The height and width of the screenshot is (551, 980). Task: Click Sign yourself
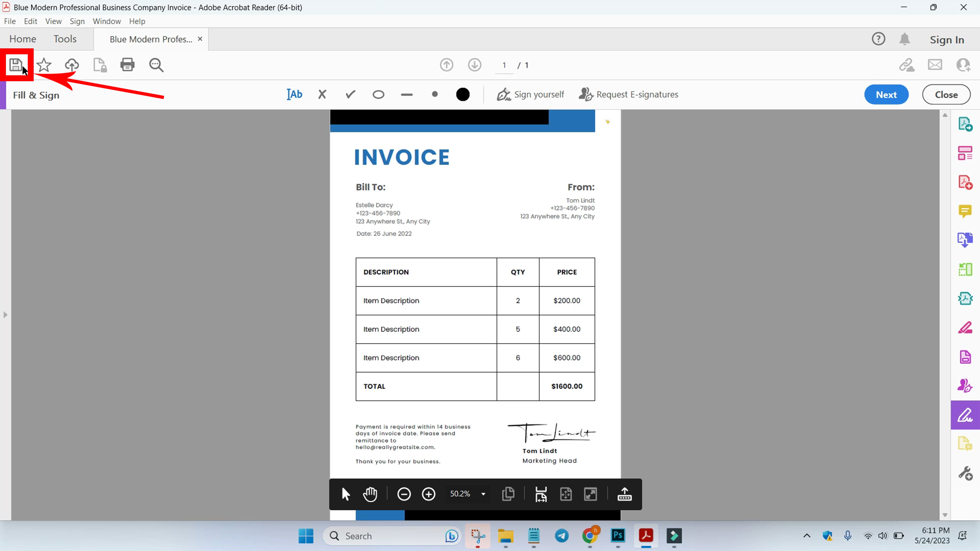[530, 94]
